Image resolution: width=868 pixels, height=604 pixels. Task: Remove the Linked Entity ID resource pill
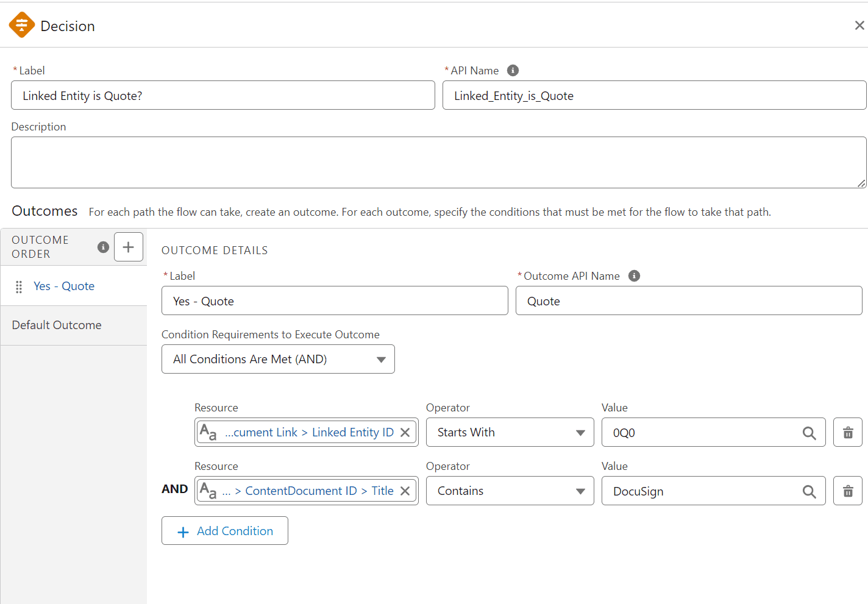405,432
